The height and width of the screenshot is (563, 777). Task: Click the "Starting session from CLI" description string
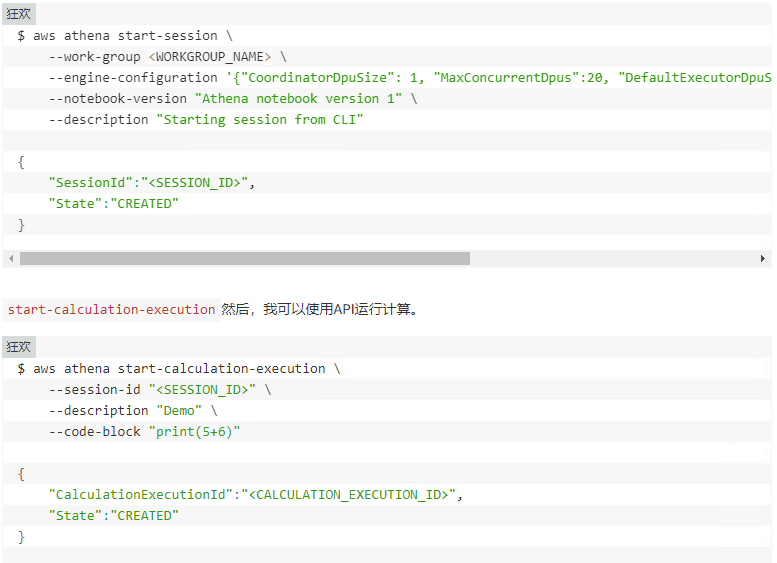tap(259, 120)
